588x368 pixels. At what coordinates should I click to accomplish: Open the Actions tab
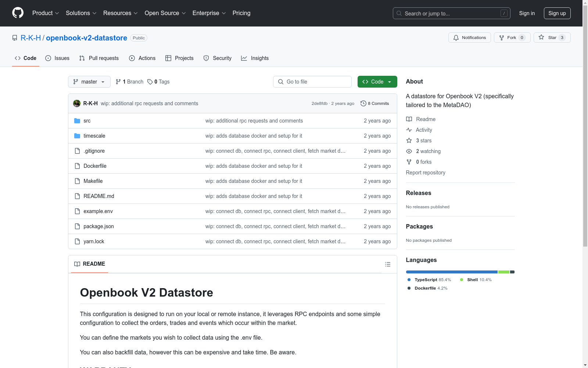click(x=142, y=58)
